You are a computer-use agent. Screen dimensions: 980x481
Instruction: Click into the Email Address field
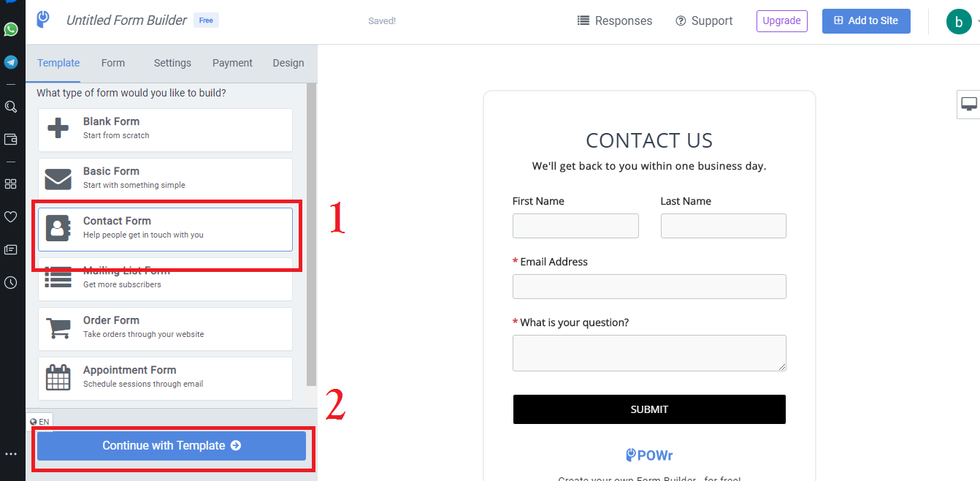coord(649,287)
